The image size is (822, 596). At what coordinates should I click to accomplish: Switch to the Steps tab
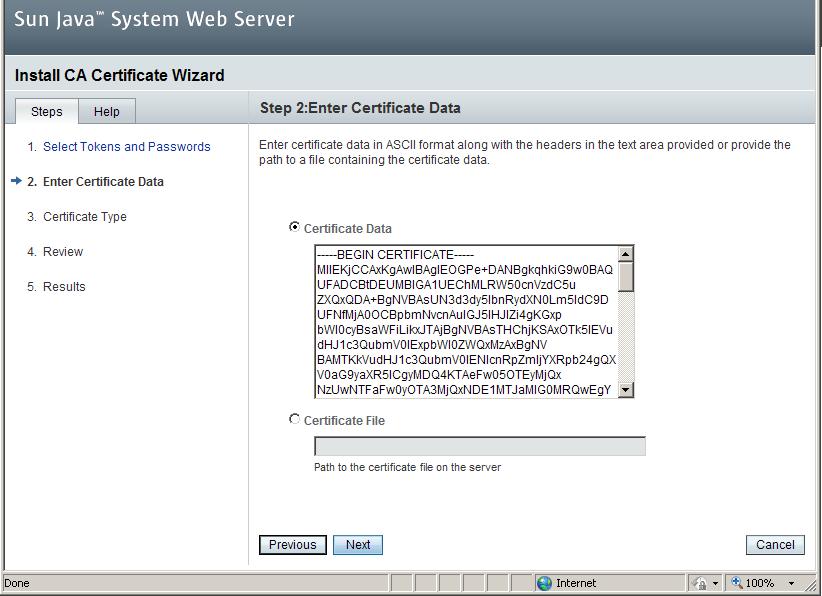tap(46, 112)
